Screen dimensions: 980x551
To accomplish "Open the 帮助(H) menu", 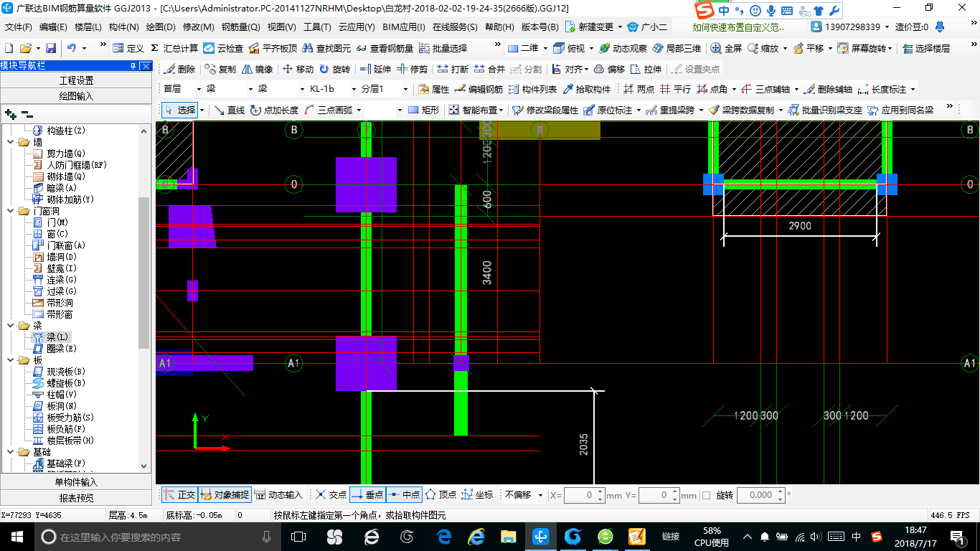I will [x=500, y=27].
